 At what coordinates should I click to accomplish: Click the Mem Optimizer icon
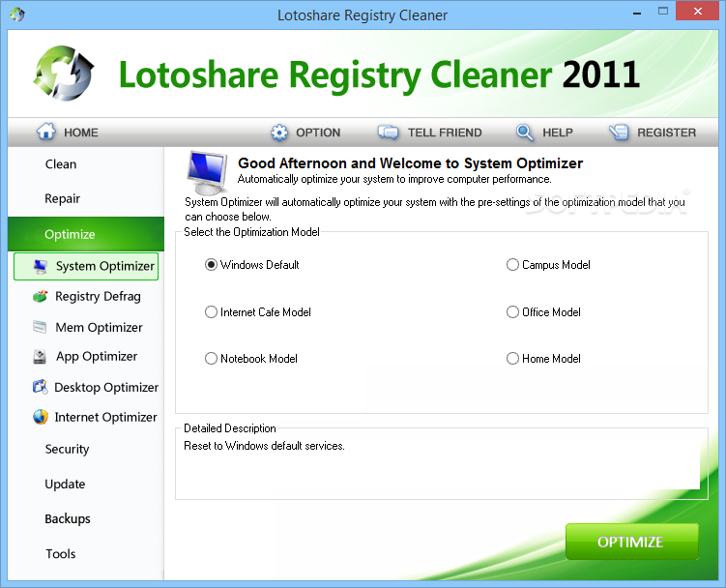point(40,327)
